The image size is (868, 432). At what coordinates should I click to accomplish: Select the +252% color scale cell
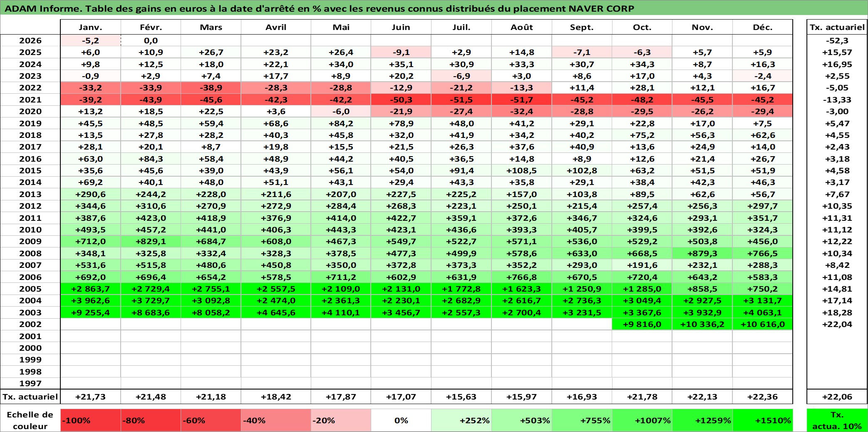click(x=461, y=420)
